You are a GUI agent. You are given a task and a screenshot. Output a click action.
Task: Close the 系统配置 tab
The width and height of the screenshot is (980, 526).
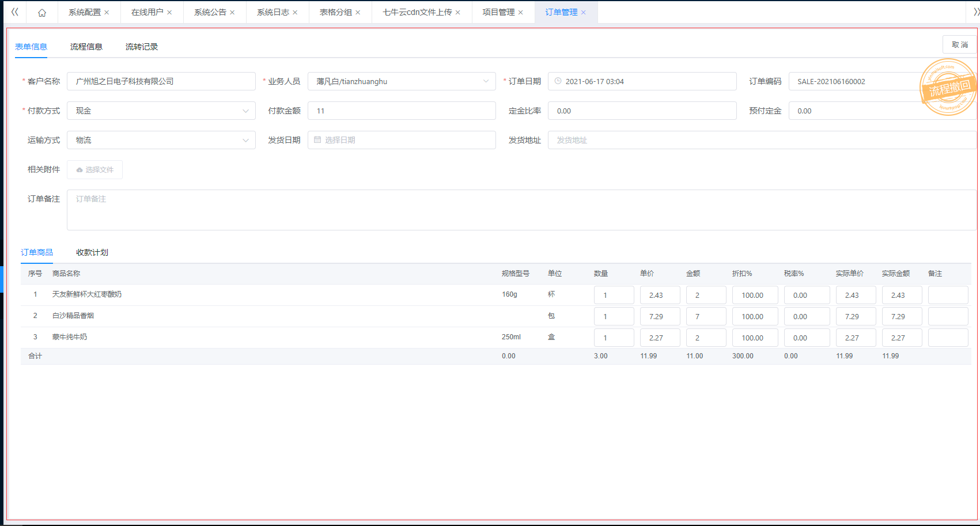(107, 13)
